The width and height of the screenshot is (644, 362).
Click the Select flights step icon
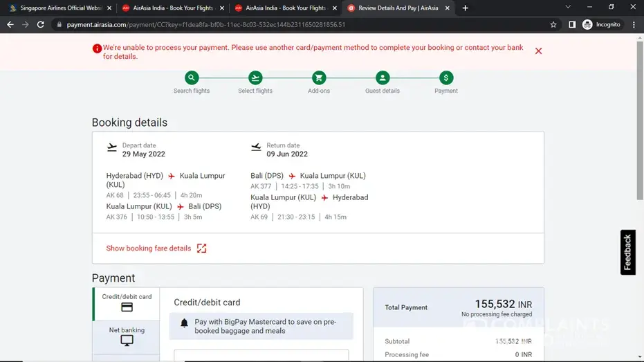tap(255, 78)
